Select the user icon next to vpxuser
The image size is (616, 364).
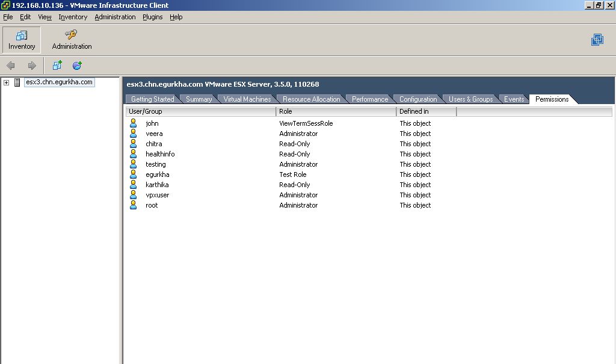(x=134, y=194)
